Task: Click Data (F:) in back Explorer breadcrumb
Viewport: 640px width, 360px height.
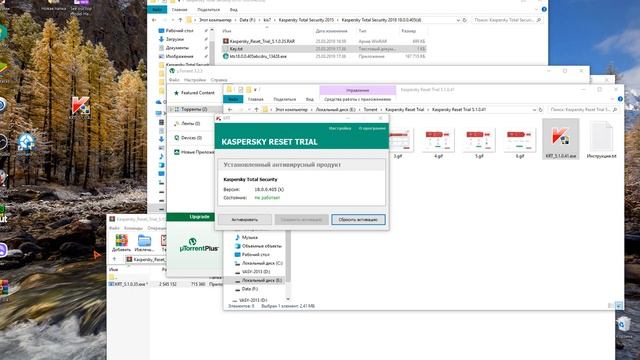Action: click(x=248, y=20)
